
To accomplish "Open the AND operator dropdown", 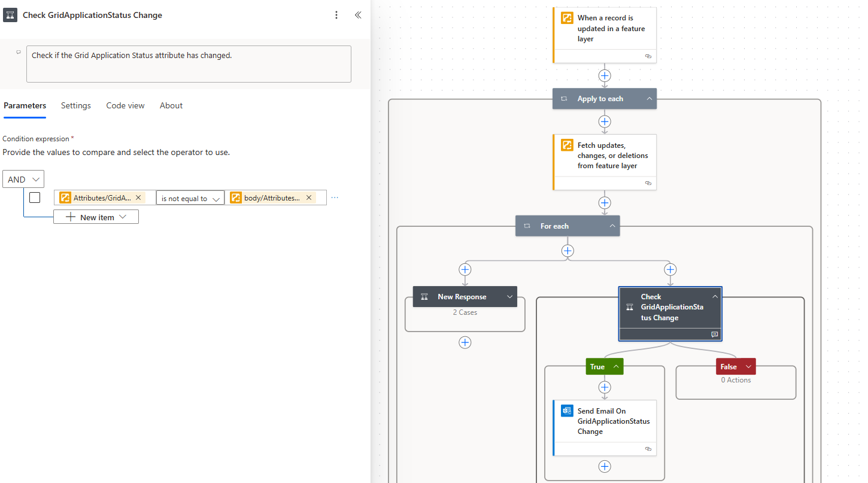I will tap(23, 179).
